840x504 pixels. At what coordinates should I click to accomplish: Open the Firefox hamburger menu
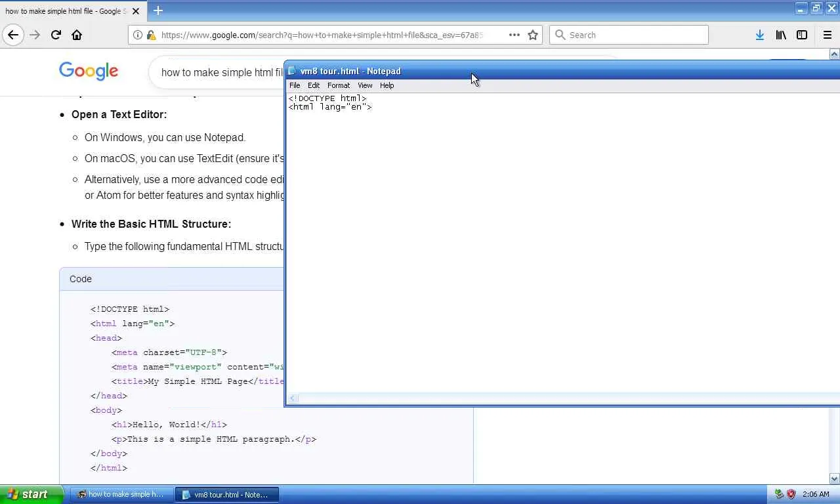(x=827, y=35)
